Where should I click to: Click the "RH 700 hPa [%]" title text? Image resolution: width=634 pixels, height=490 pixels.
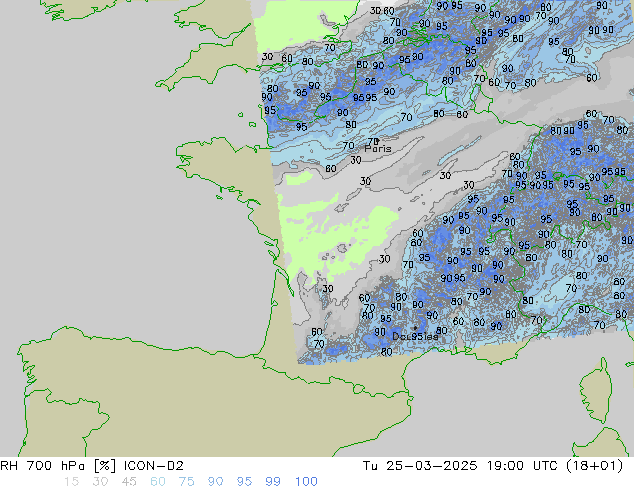coord(58,466)
